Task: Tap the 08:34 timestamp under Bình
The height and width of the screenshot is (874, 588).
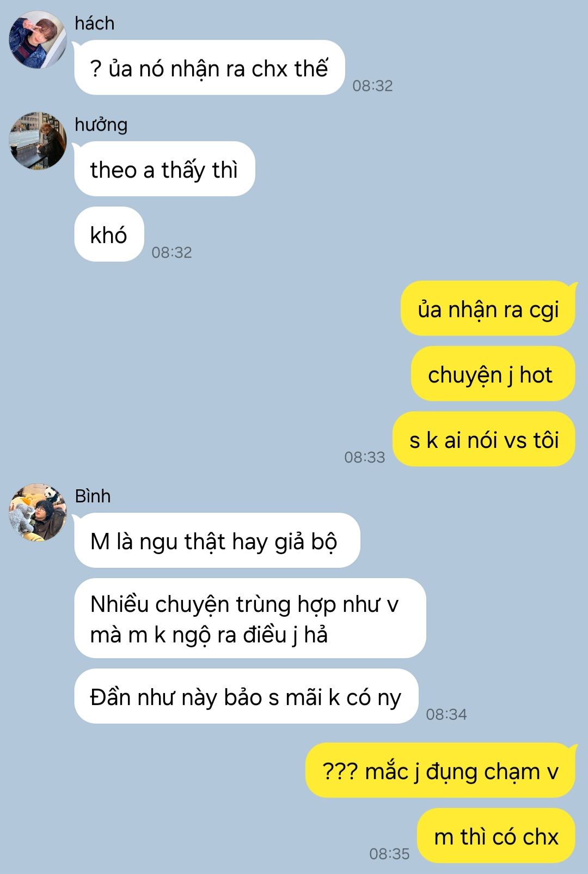Action: pos(446,714)
